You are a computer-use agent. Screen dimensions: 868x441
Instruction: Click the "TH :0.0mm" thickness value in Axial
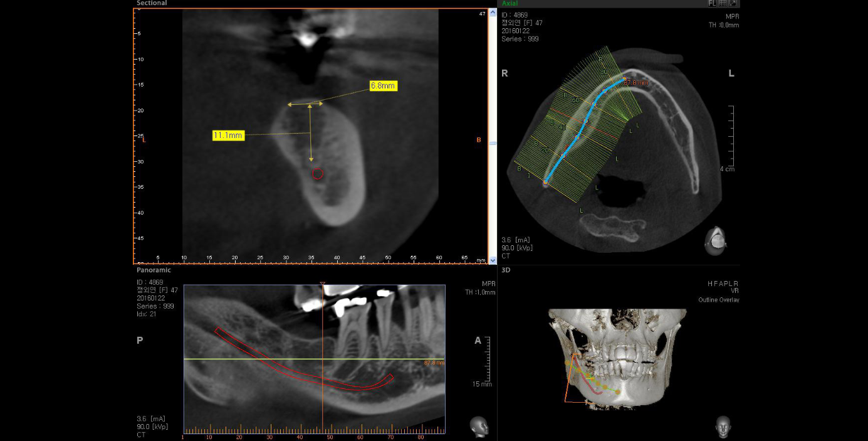pyautogui.click(x=724, y=25)
